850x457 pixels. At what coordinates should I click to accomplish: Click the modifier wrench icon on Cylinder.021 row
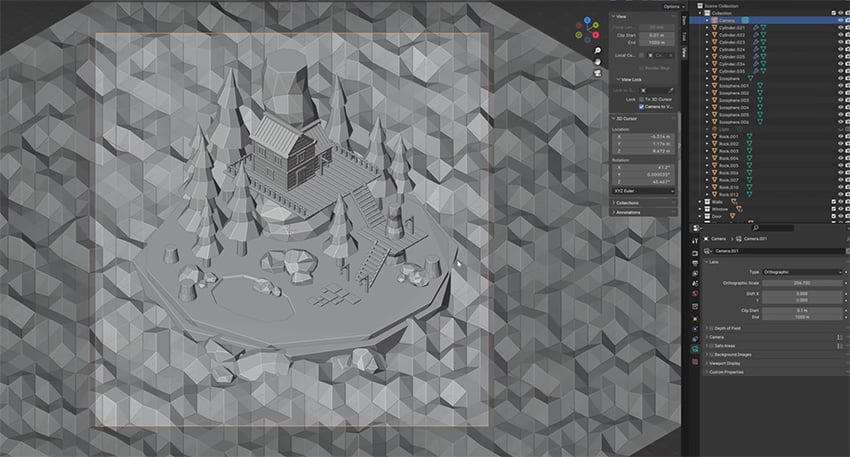click(x=756, y=28)
